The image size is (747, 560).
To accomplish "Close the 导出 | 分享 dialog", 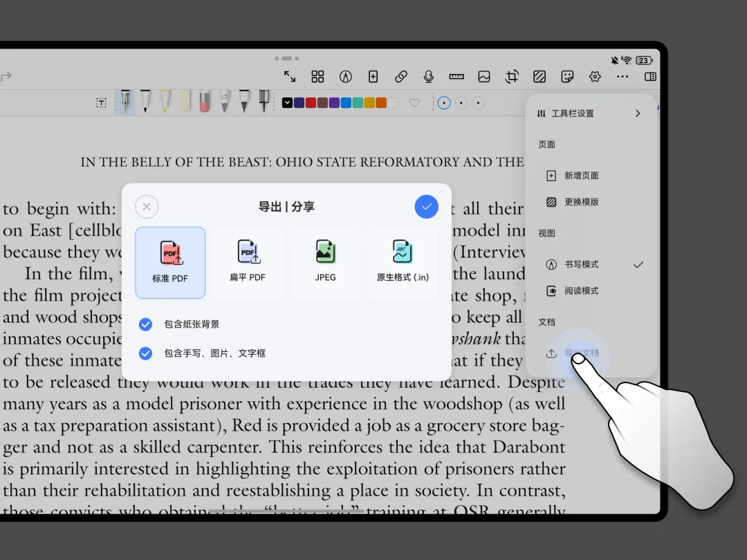I will coord(147,207).
